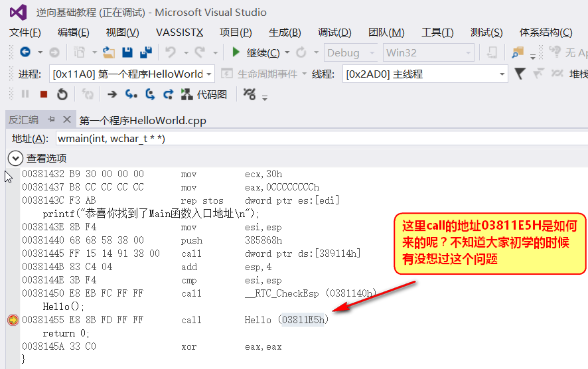Click the Navigate Backward arrow icon
Image resolution: width=588 pixels, height=369 pixels.
tap(25, 52)
